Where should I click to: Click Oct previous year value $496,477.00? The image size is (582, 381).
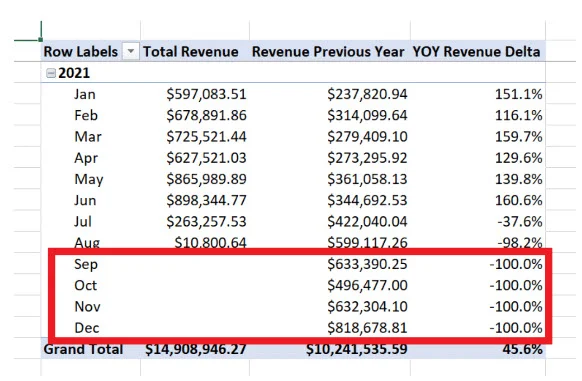click(367, 286)
